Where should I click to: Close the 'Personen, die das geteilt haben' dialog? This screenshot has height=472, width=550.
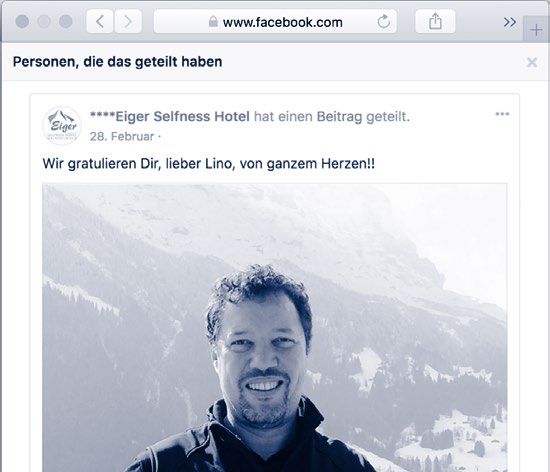532,62
